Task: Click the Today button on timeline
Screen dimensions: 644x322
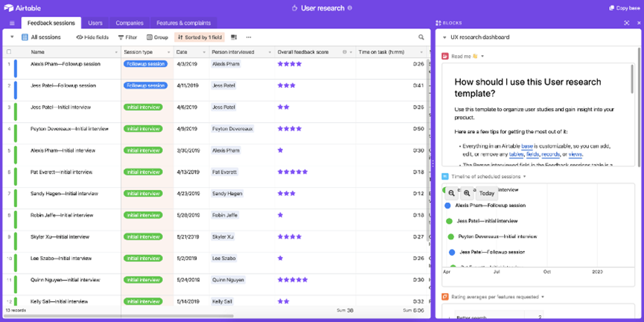Action: tap(487, 193)
